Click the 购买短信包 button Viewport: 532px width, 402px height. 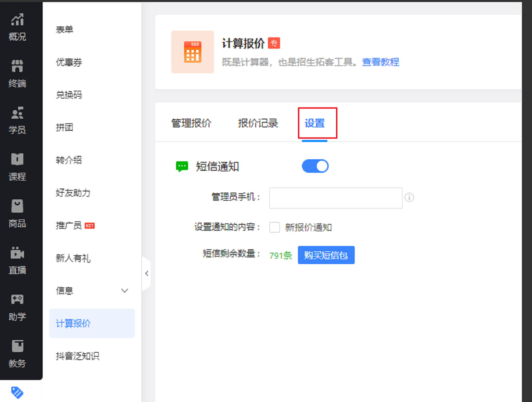coord(326,255)
